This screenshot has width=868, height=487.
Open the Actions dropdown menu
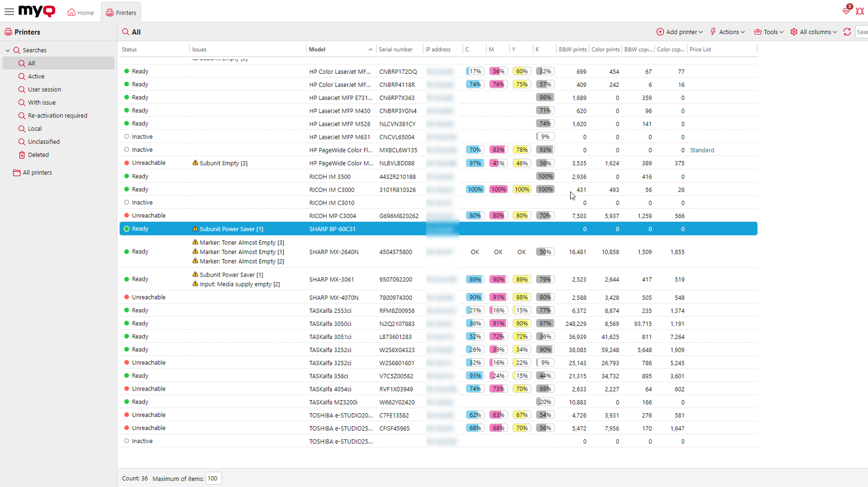pyautogui.click(x=727, y=32)
